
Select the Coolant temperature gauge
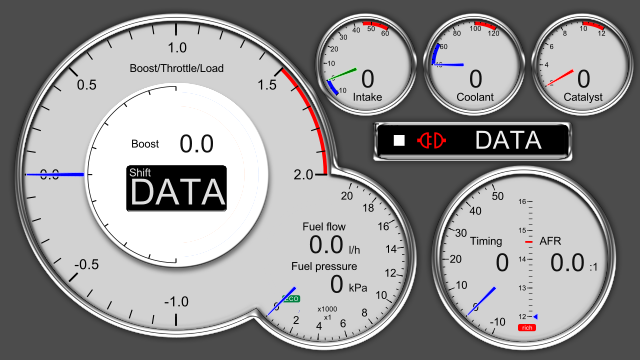pos(475,65)
